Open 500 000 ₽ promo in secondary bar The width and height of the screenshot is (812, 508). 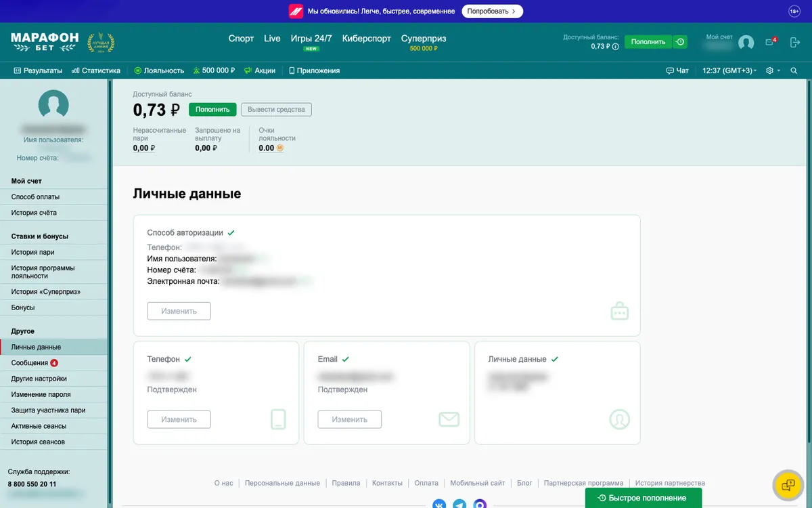[214, 70]
